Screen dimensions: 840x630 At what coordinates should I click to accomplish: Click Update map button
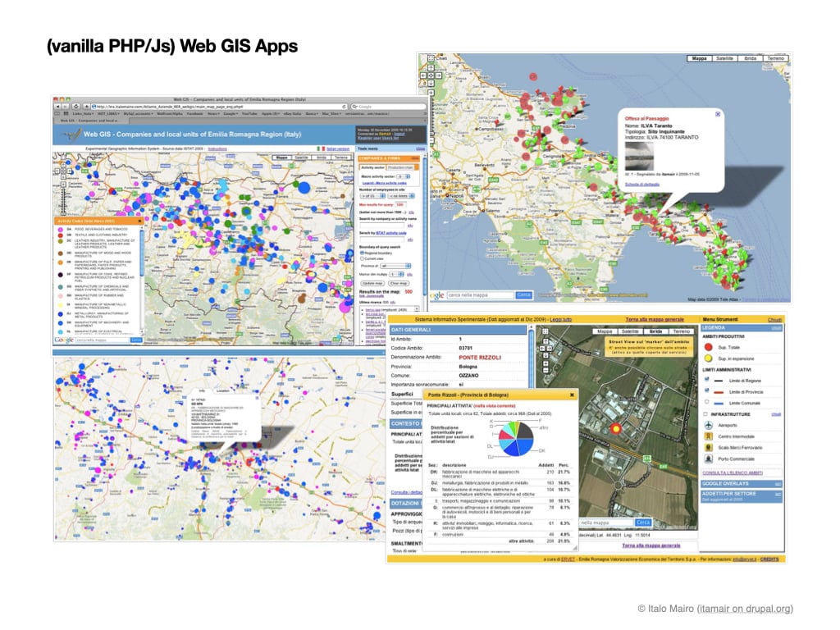point(372,283)
